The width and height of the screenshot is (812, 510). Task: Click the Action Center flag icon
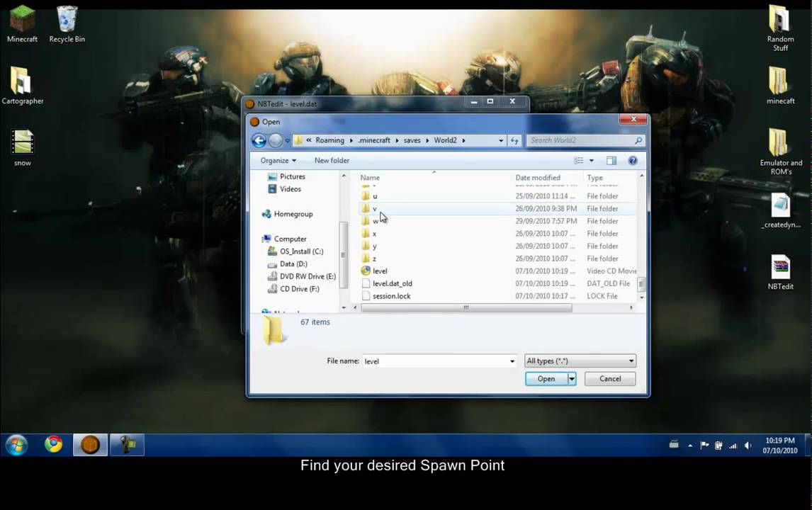[704, 446]
